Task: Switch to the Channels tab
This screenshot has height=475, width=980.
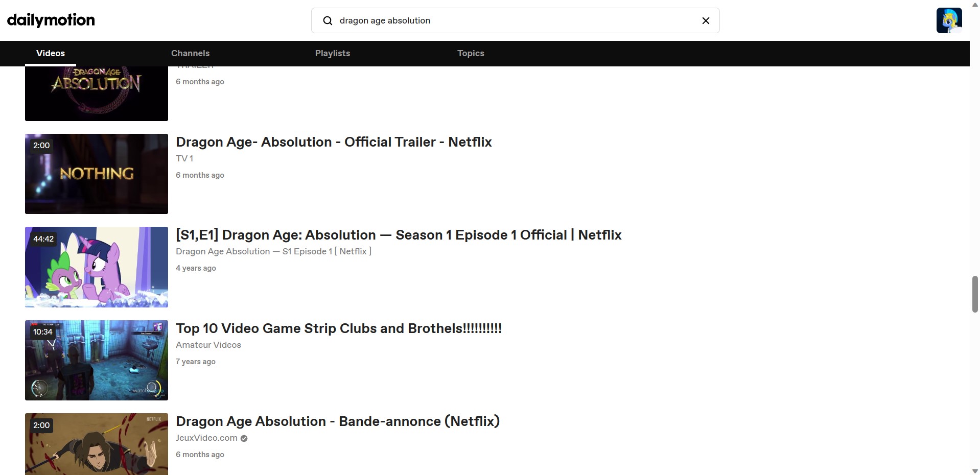Action: [190, 53]
